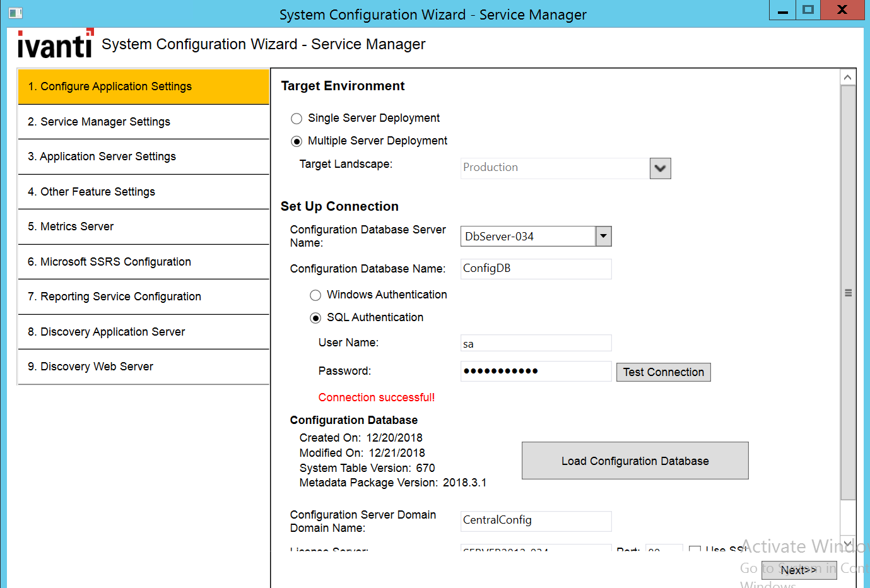Screen dimensions: 870x588
Task: Enable the Use SSL checkbox
Action: tap(695, 550)
